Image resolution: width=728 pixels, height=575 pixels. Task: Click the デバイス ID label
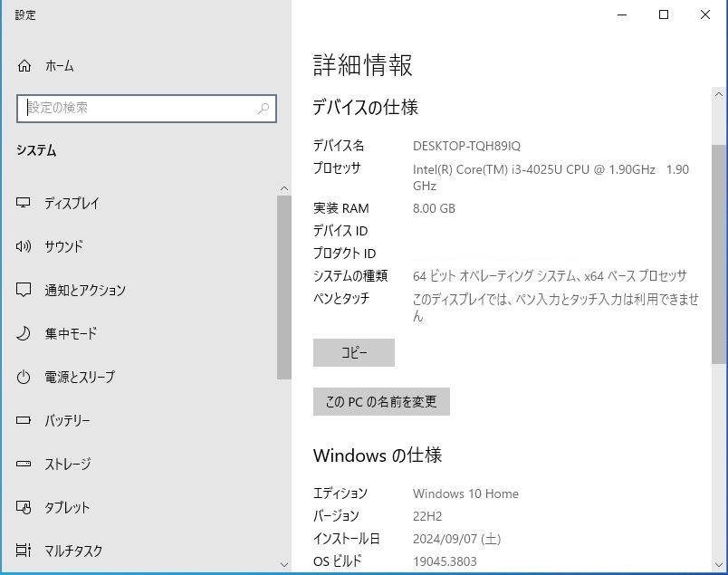coord(340,231)
